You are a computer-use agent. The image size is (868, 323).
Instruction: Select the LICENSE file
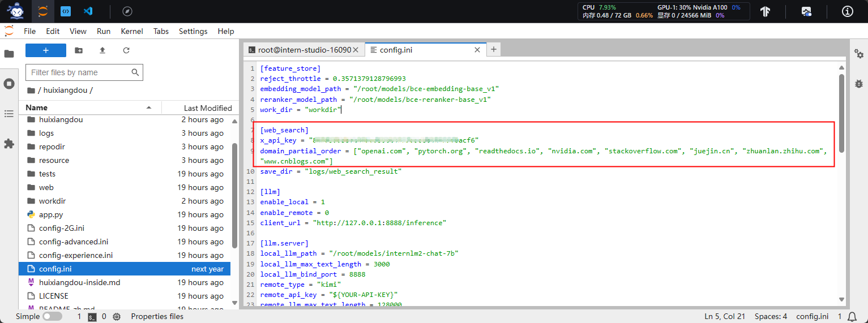125,296
